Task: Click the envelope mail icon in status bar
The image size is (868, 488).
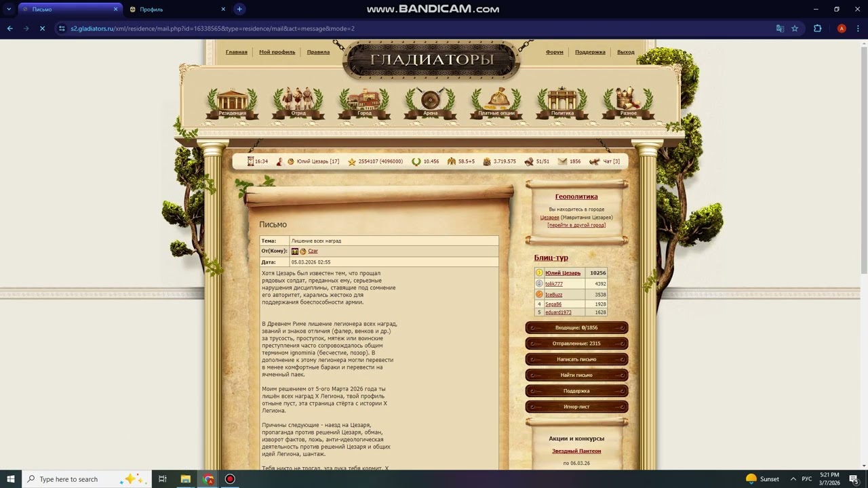Action: pyautogui.click(x=562, y=161)
